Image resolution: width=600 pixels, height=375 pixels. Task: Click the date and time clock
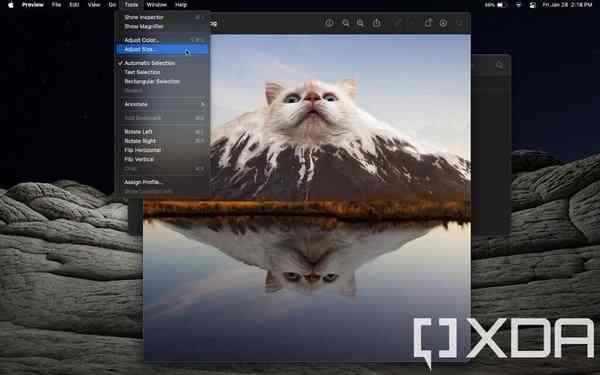(567, 5)
